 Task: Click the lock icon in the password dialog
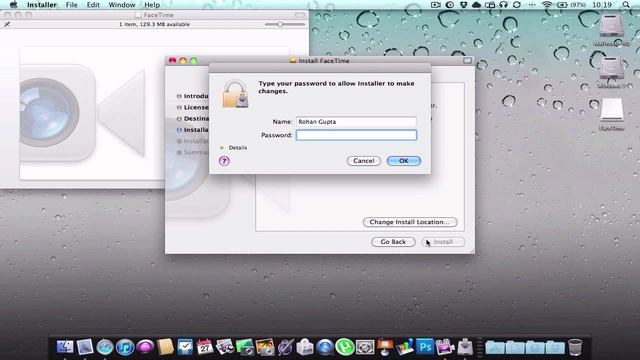pyautogui.click(x=235, y=94)
